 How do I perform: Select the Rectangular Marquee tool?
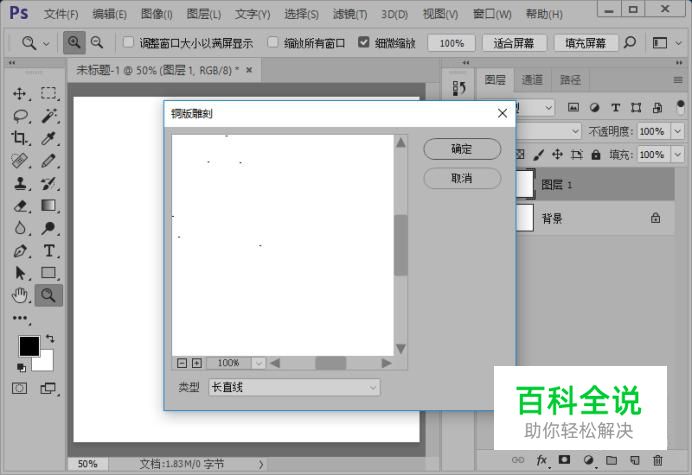49,93
